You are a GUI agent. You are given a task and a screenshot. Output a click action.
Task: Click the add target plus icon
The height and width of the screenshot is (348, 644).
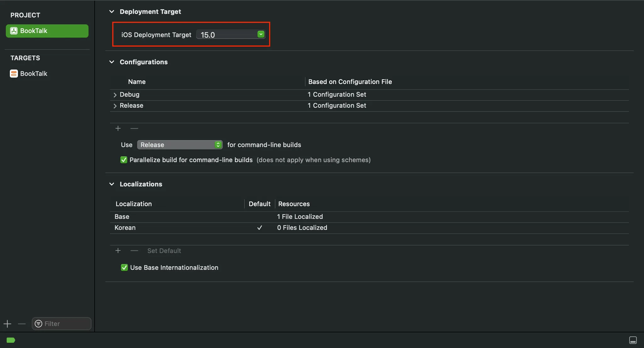click(x=7, y=323)
